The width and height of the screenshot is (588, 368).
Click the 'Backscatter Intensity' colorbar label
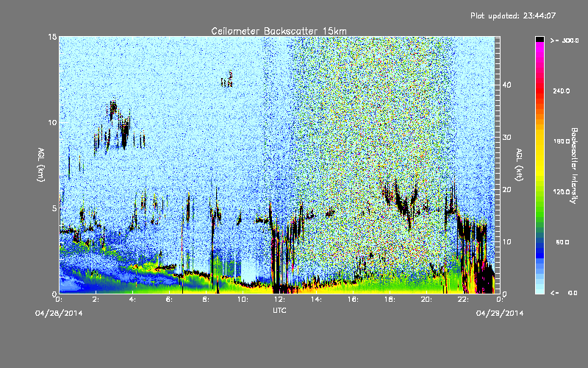click(x=574, y=166)
